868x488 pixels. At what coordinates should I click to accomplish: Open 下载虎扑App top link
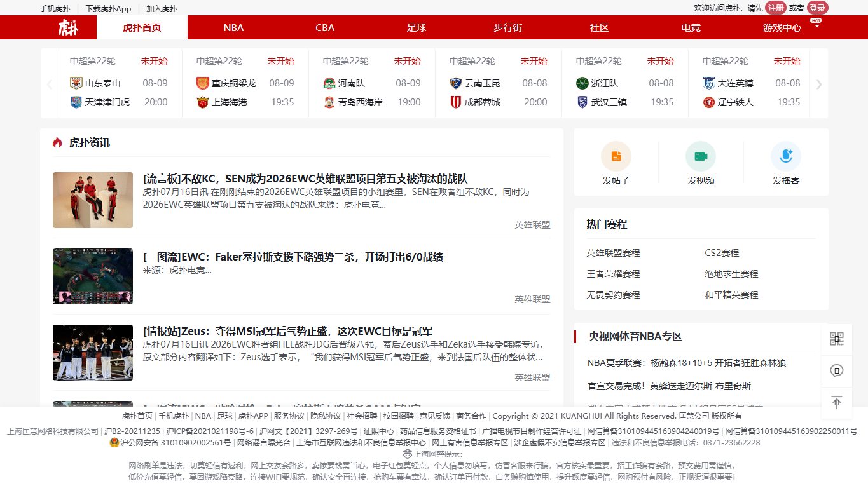pyautogui.click(x=108, y=9)
